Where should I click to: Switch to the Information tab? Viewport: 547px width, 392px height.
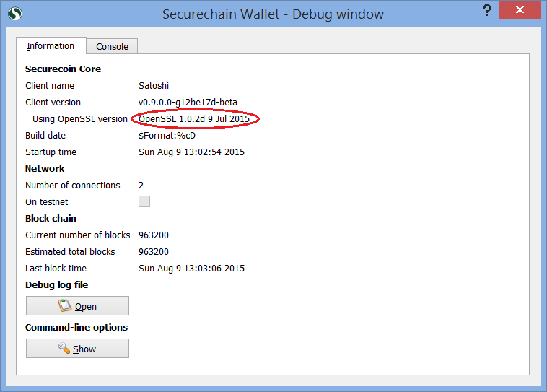(x=51, y=46)
